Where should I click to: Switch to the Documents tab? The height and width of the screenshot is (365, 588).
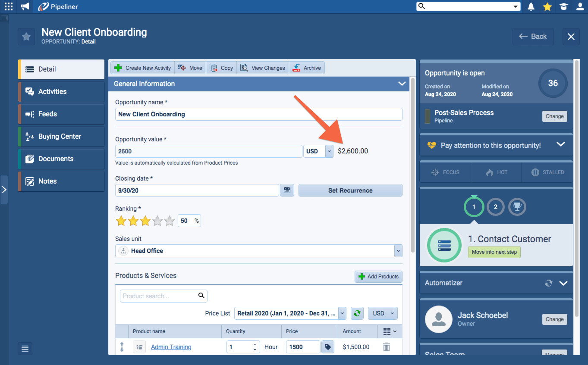tap(61, 159)
